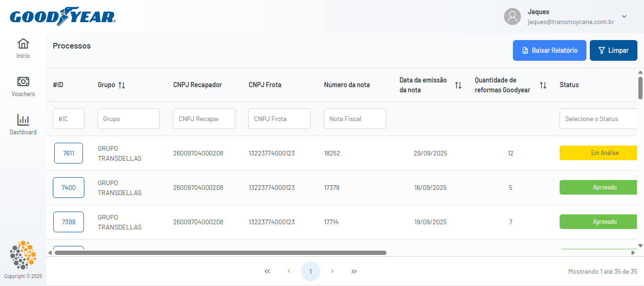Go to the last page arrow
The height and width of the screenshot is (286, 644).
(x=354, y=271)
